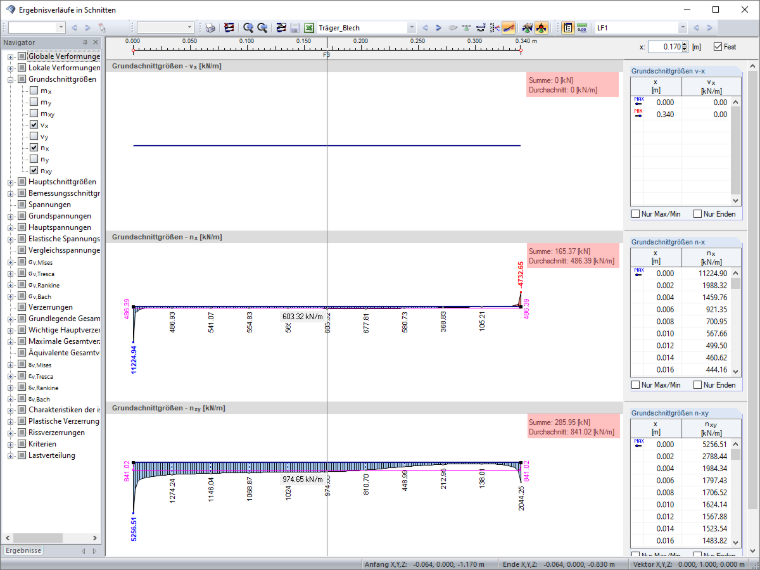Uncheck the n-xy result checkbox
This screenshot has height=570, width=760.
(x=34, y=170)
